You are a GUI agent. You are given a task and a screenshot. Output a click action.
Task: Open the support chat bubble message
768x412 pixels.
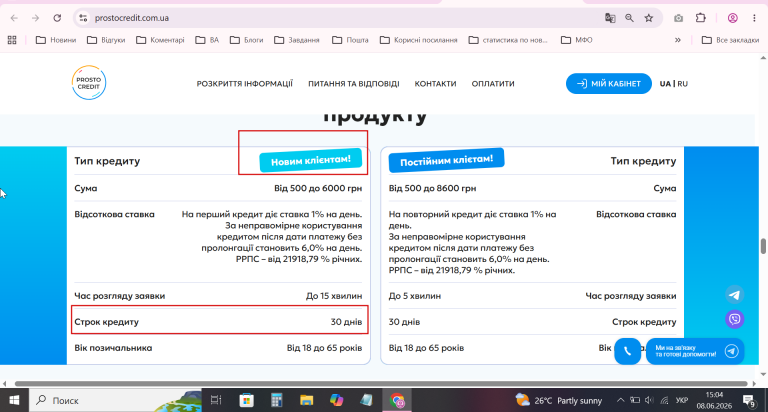tap(695, 351)
